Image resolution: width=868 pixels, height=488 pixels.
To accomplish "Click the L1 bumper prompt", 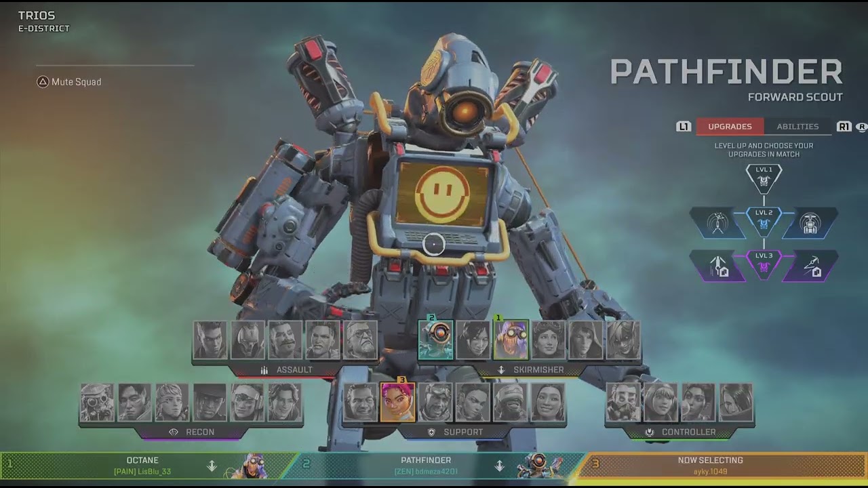I will point(684,127).
